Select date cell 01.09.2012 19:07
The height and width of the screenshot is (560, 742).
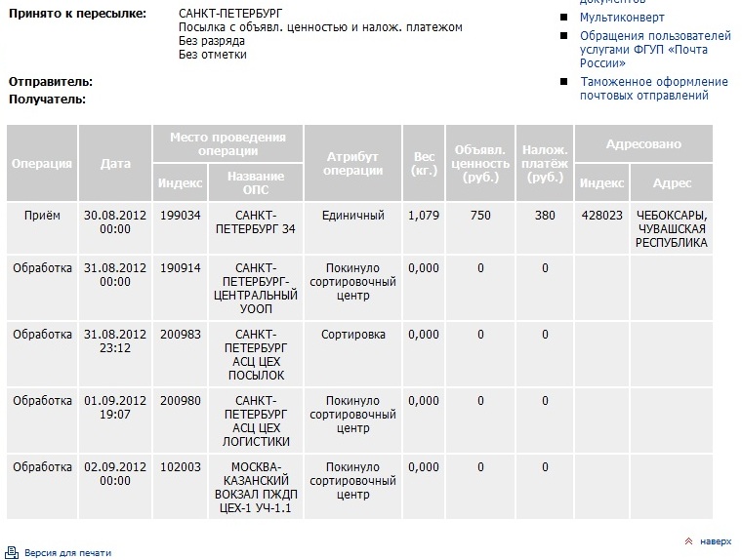coord(115,420)
